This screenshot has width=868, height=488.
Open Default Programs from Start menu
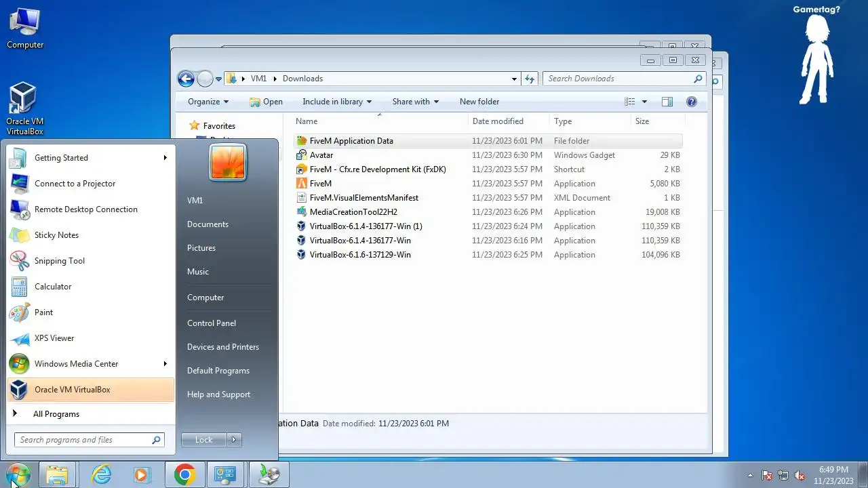click(218, 371)
